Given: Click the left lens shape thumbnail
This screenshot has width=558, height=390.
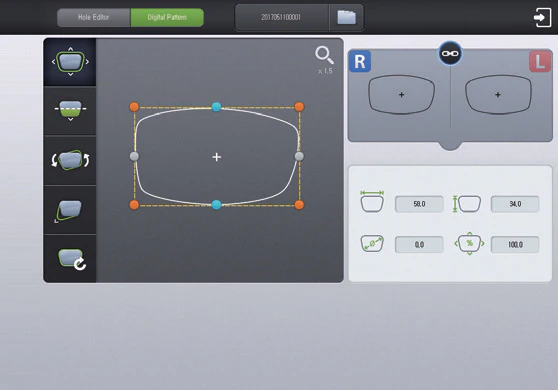Looking at the screenshot, I should (x=498, y=95).
